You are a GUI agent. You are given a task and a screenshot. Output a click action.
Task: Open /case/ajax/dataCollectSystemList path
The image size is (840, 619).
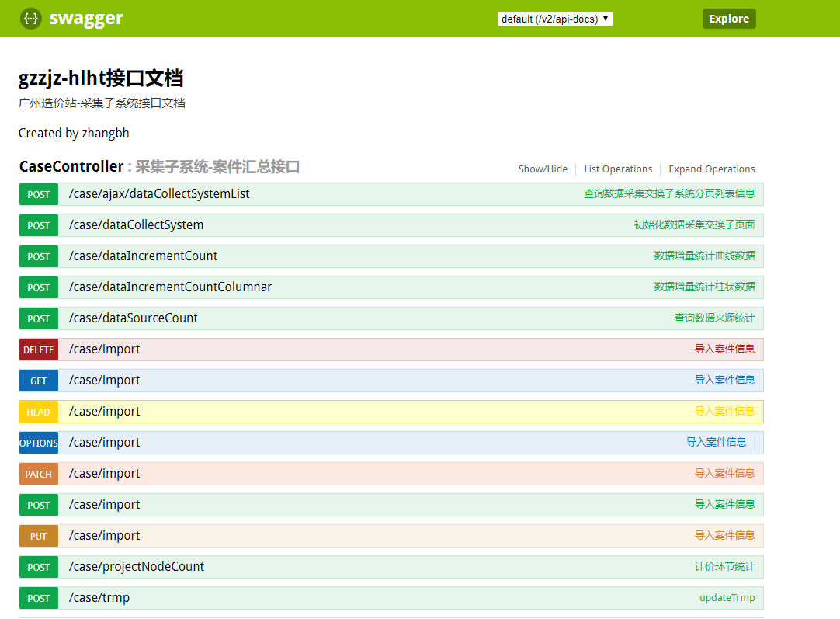(159, 194)
